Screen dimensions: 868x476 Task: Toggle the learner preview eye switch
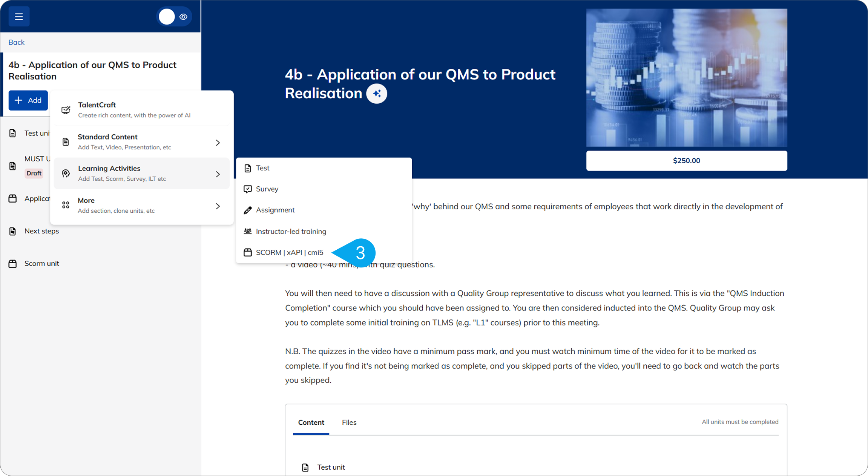point(174,17)
